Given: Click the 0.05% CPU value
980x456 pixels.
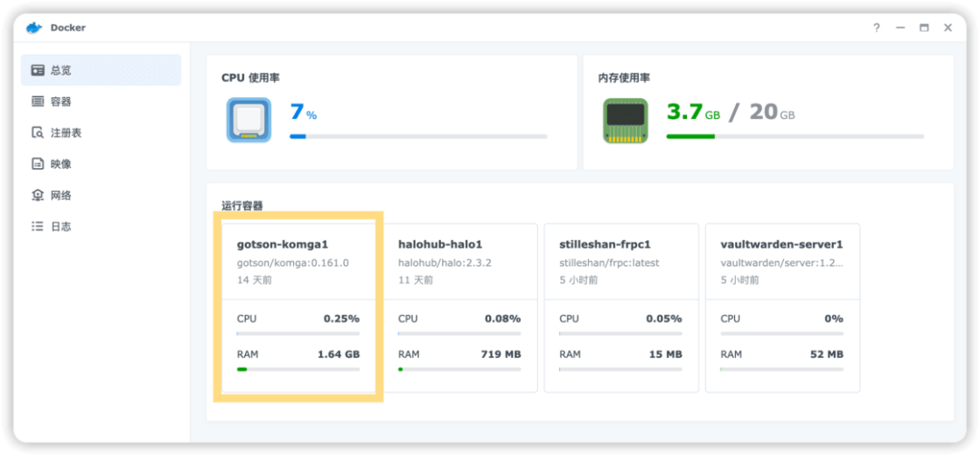Looking at the screenshot, I should tap(663, 319).
